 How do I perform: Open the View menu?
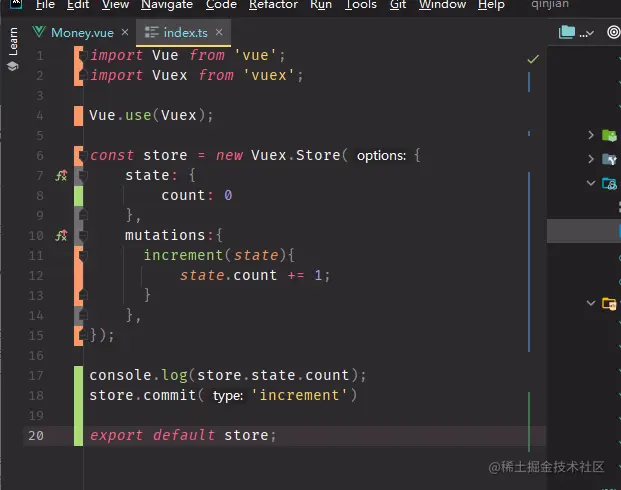115,5
